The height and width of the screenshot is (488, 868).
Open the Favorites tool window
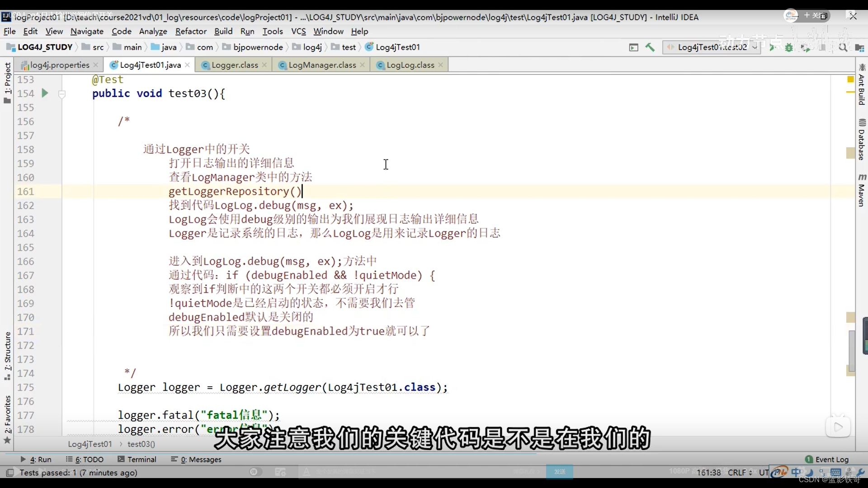tap(7, 420)
